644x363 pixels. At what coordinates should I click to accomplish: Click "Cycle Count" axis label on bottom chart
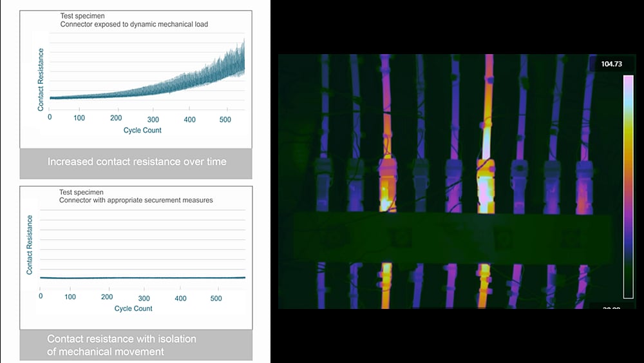click(133, 309)
